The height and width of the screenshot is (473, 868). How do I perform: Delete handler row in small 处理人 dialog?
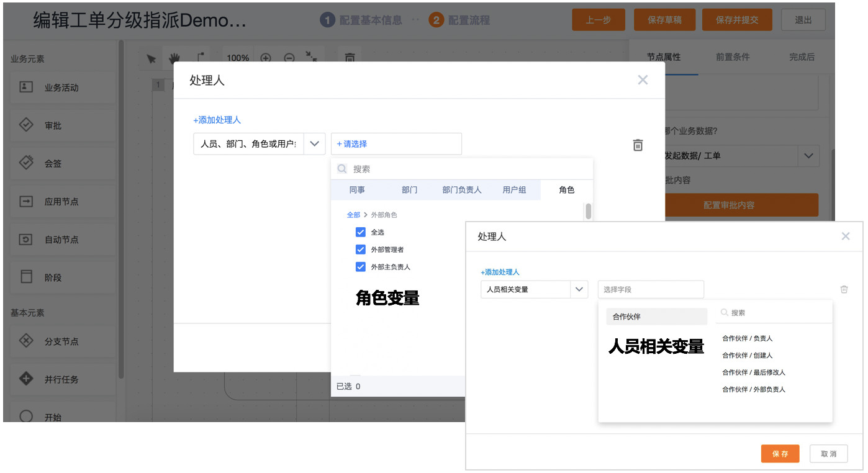click(x=844, y=289)
